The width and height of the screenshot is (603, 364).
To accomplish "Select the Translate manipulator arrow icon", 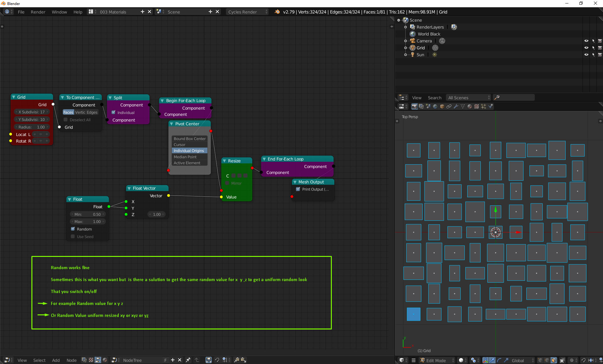I will (x=492, y=360).
